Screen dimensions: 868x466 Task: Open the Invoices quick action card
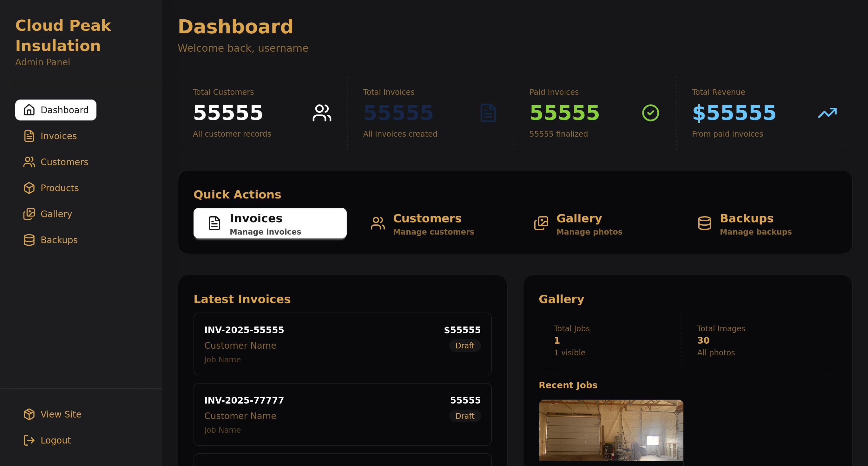270,223
